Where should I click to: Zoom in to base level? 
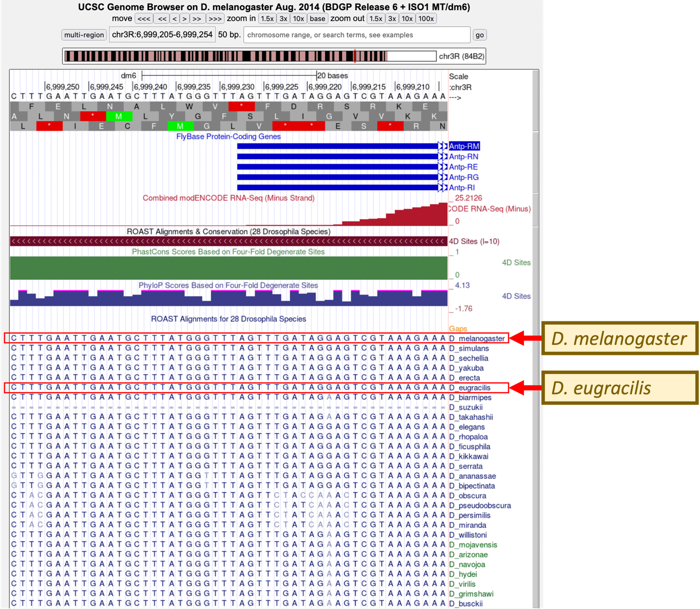pos(317,19)
